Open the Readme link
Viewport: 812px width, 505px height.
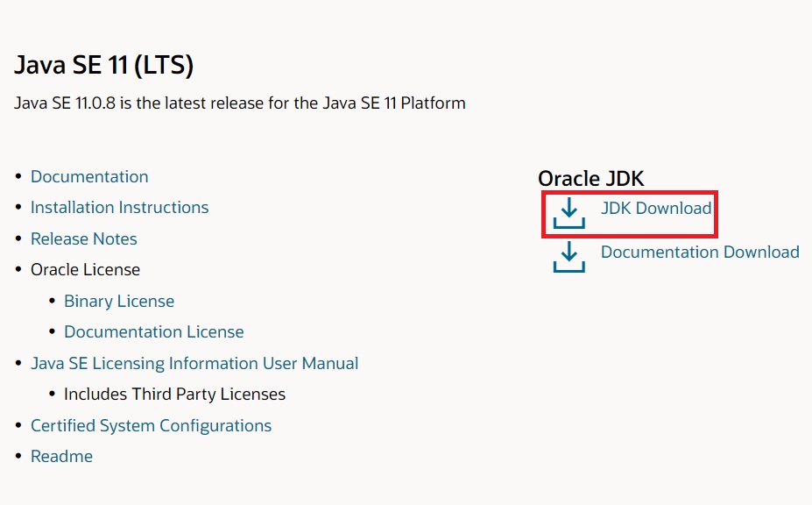click(61, 456)
